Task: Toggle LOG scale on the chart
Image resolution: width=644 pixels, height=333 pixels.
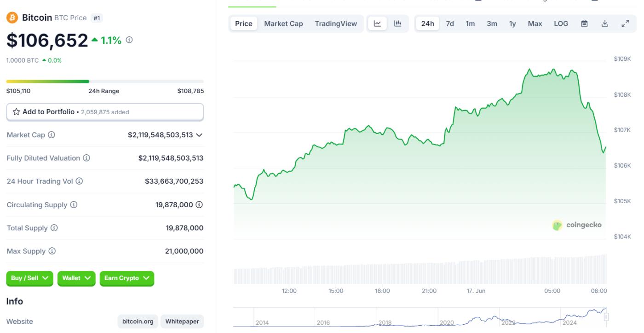Action: tap(561, 23)
